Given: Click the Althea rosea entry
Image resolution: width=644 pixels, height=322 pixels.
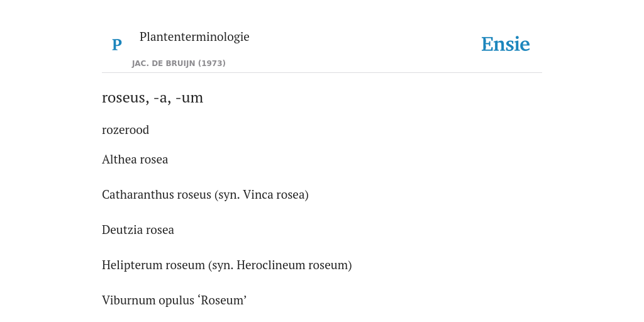Looking at the screenshot, I should (135, 159).
